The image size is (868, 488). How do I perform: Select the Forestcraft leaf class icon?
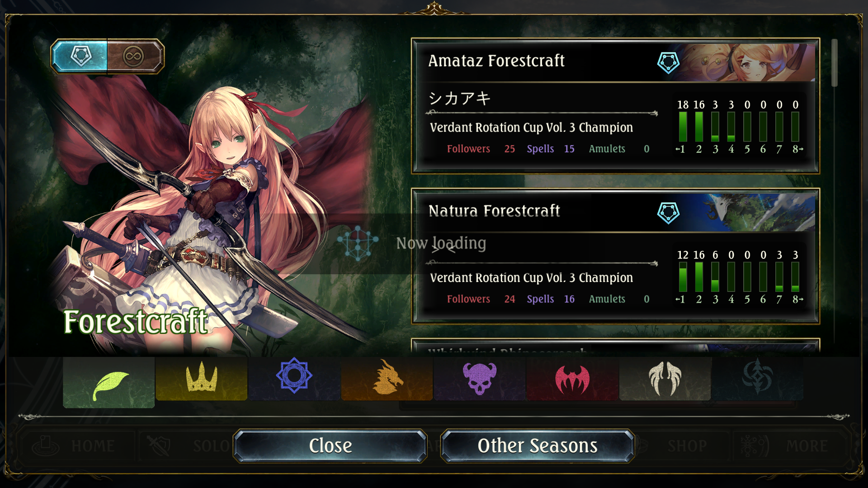coord(108,382)
